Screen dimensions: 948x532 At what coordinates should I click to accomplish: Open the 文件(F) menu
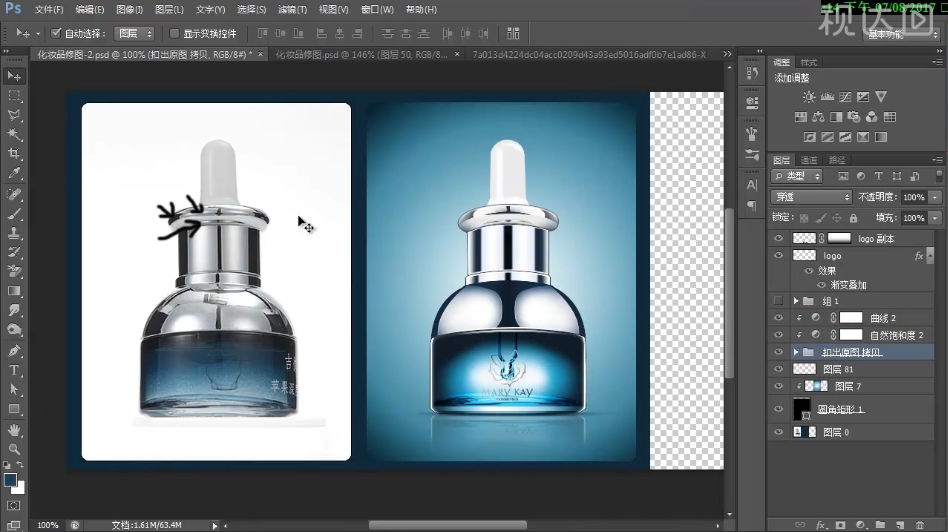tap(49, 9)
